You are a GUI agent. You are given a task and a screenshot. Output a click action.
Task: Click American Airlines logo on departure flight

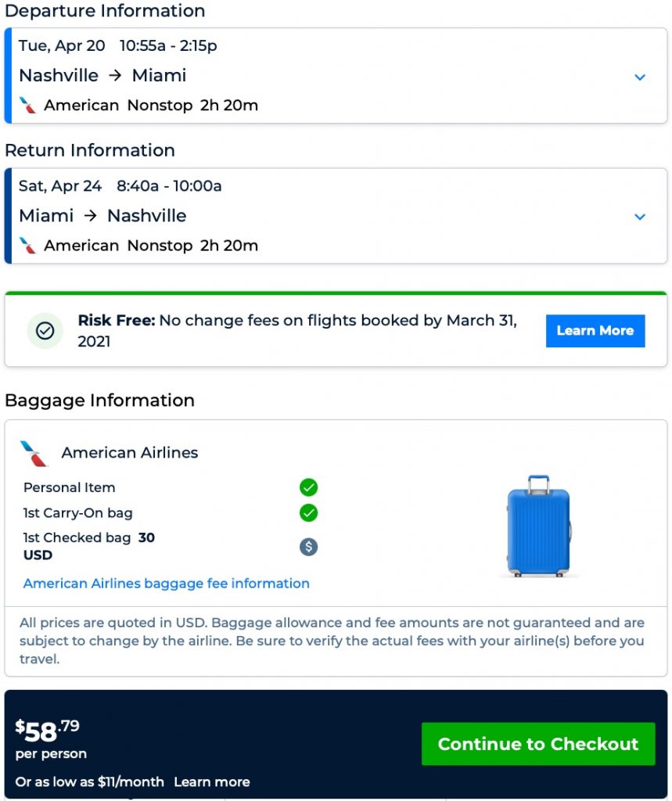tap(28, 105)
